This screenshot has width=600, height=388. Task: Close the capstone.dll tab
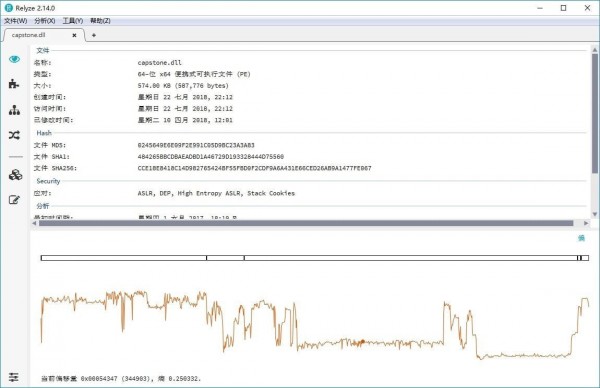click(74, 35)
